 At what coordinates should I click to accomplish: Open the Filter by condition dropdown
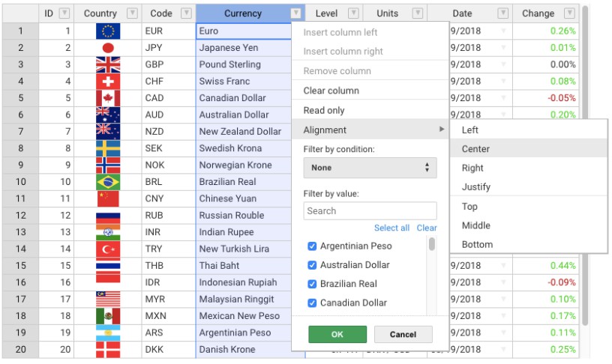[x=370, y=168]
